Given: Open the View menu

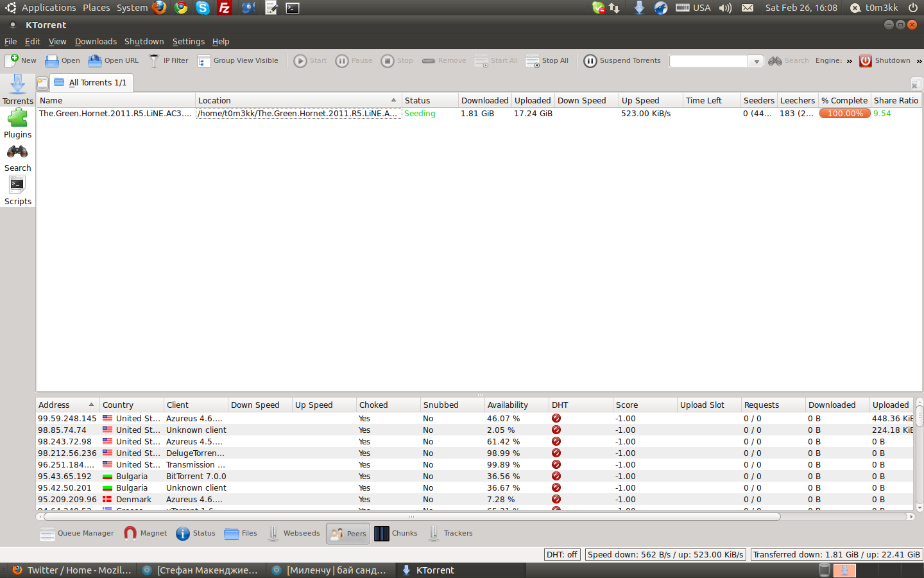Looking at the screenshot, I should 57,42.
